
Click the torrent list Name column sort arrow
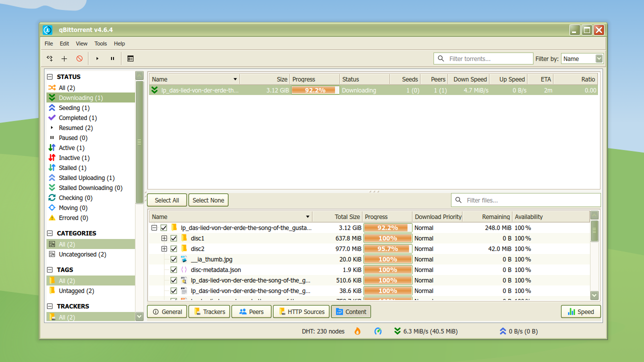pos(235,79)
